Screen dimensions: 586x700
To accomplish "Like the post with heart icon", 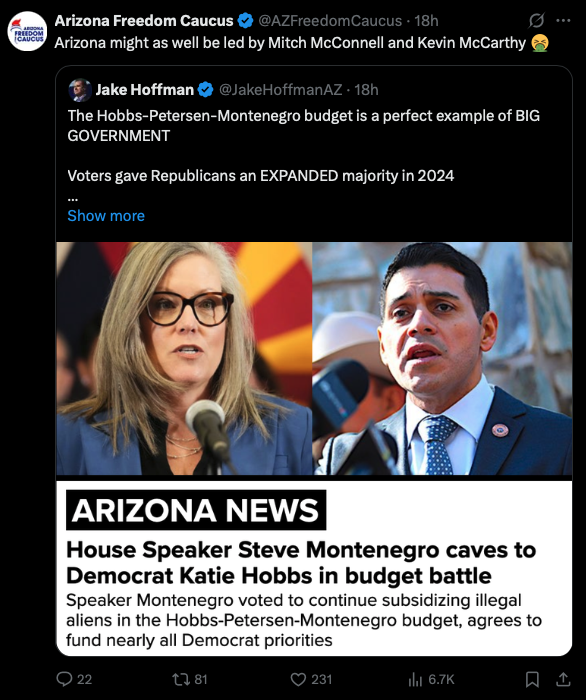I will [298, 679].
